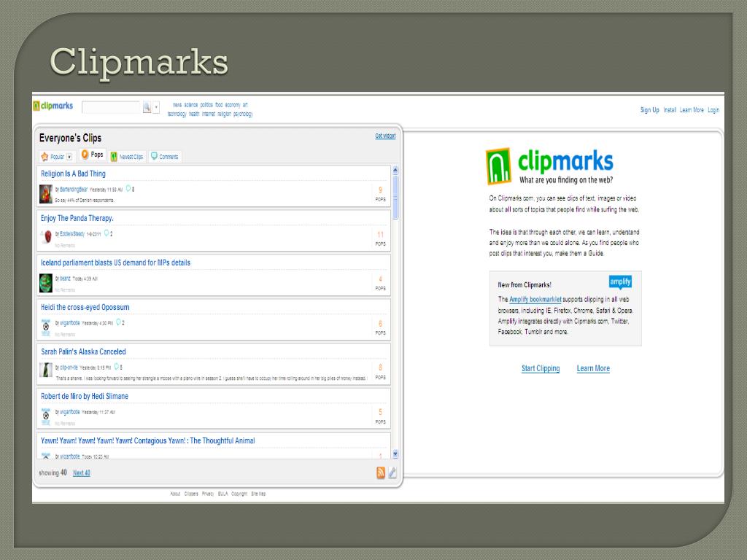The height and width of the screenshot is (560, 747).
Task: Browse the politics topic link
Action: pyautogui.click(x=206, y=105)
